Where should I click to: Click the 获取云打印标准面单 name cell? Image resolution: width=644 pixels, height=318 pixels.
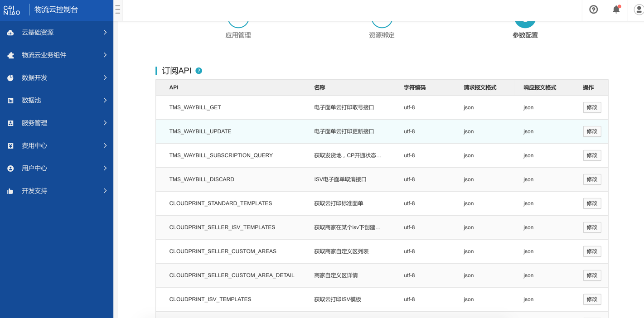click(x=339, y=203)
